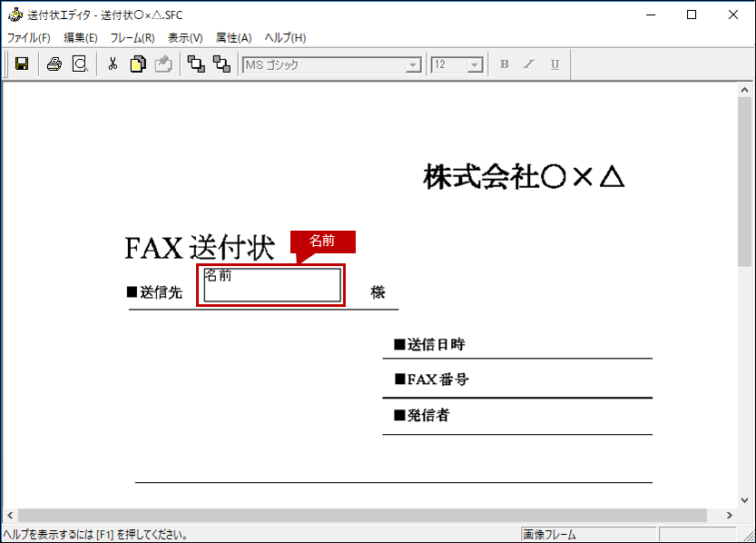Click the Save floppy disk icon
Viewport: 756px width, 543px height.
click(22, 64)
